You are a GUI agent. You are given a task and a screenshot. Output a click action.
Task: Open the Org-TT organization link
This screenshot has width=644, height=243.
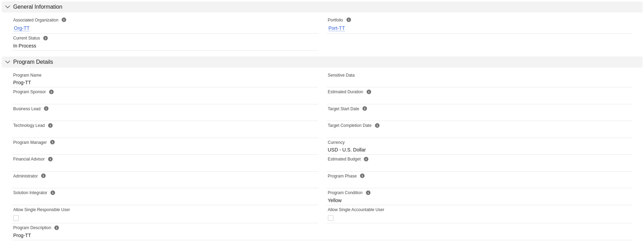coord(22,28)
